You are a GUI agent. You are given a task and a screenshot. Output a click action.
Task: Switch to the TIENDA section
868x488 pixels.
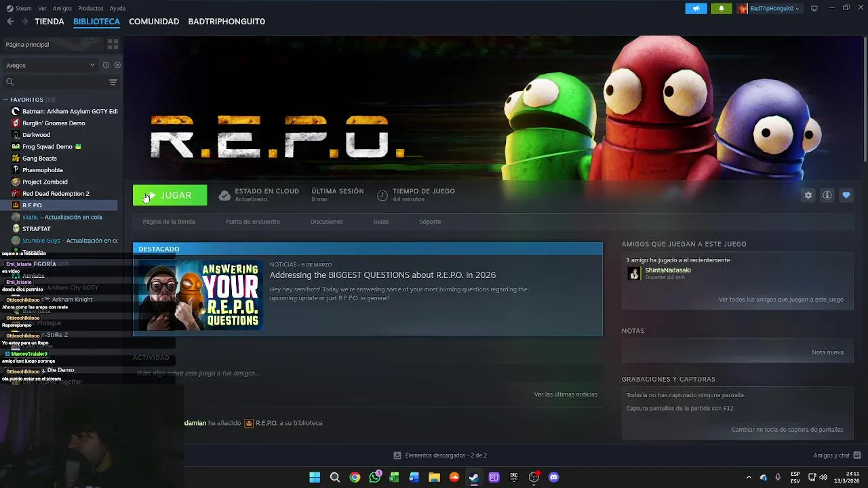coord(50,22)
